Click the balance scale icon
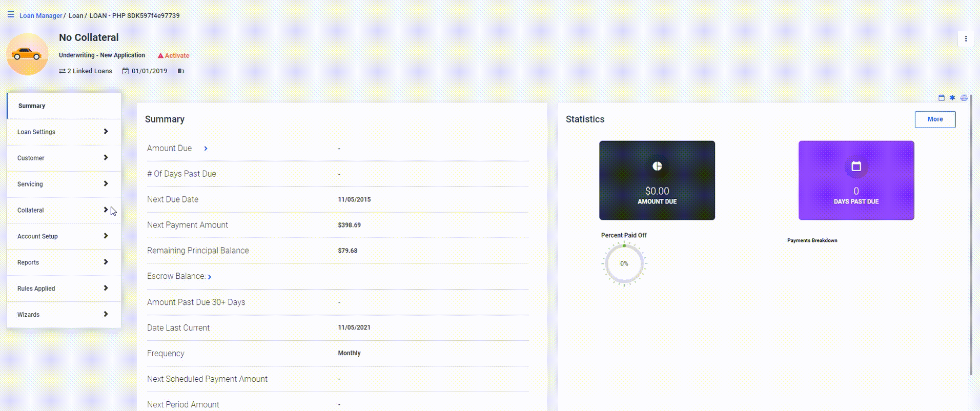The width and height of the screenshot is (980, 411). pyautogui.click(x=964, y=98)
